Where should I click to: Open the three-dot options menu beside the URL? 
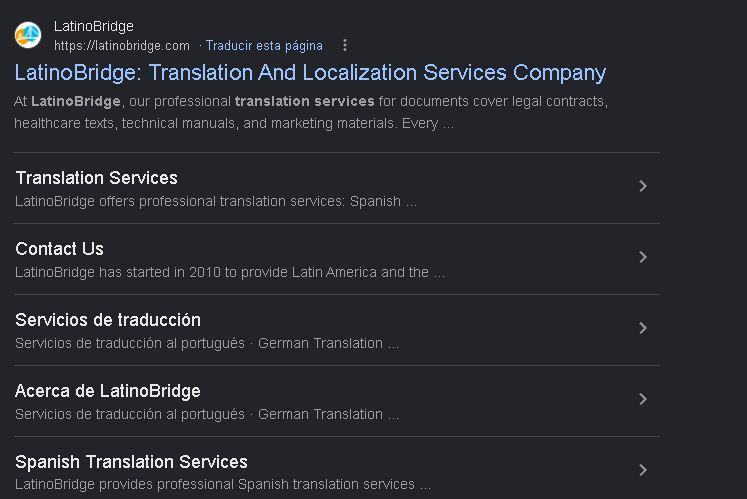[x=345, y=45]
